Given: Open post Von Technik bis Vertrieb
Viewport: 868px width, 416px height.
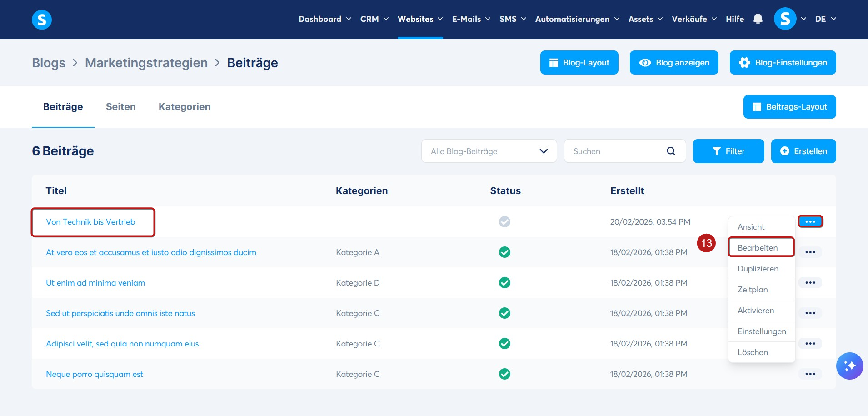Looking at the screenshot, I should [x=90, y=222].
